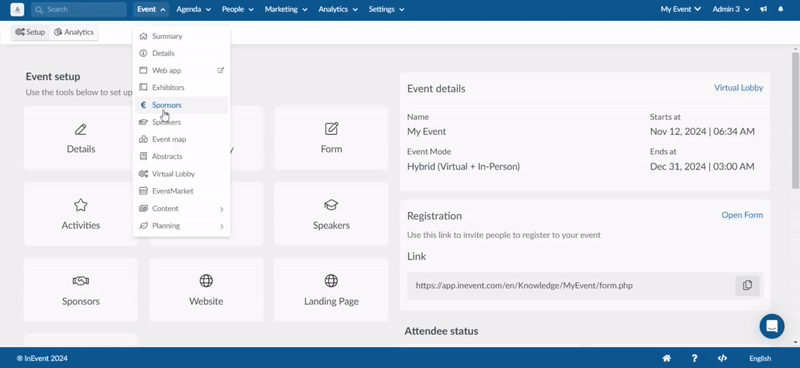Click the Details info icon in menu
This screenshot has width=800, height=368.
(x=143, y=53)
